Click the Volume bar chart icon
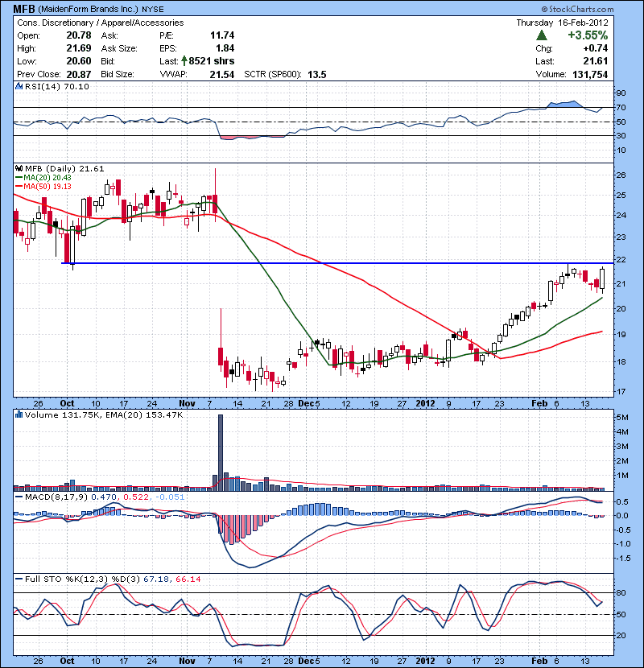 [19, 414]
